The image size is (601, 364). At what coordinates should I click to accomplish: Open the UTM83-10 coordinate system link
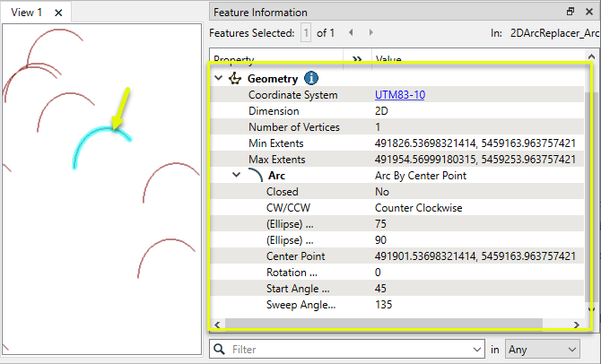pos(402,95)
